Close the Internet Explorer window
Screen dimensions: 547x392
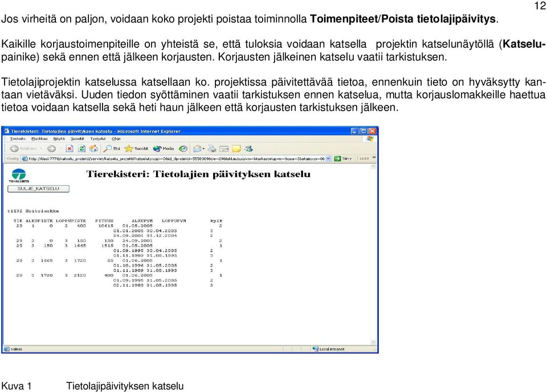372,131
